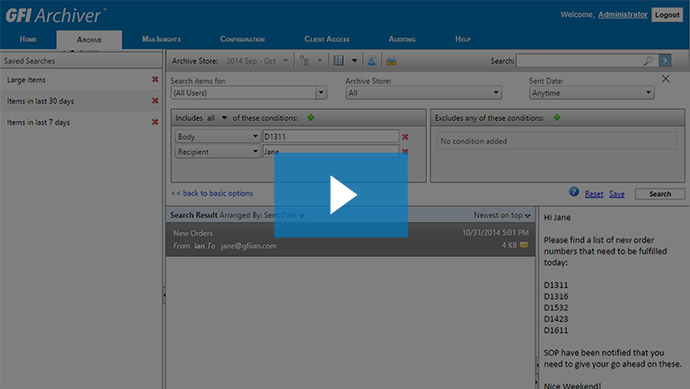Open the Search items for All Users dropdown
This screenshot has width=690, height=389.
pyautogui.click(x=321, y=93)
